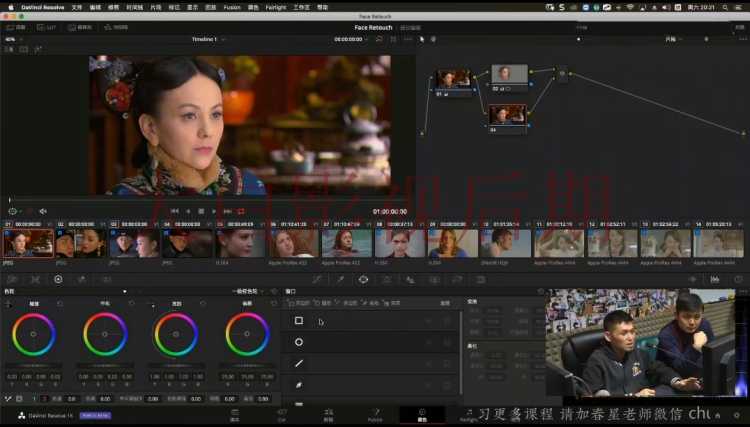
Task: Show the Keyframes editor panel
Action: click(692, 279)
